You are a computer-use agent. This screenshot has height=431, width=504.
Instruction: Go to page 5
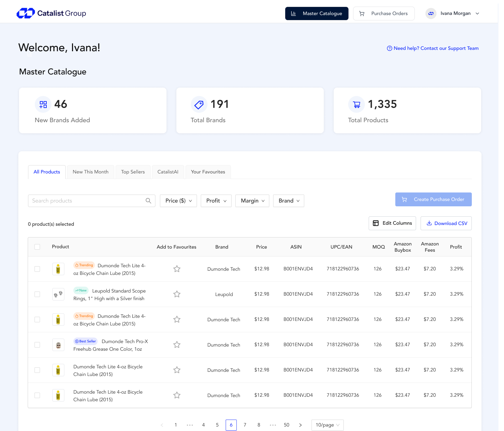coord(217,425)
